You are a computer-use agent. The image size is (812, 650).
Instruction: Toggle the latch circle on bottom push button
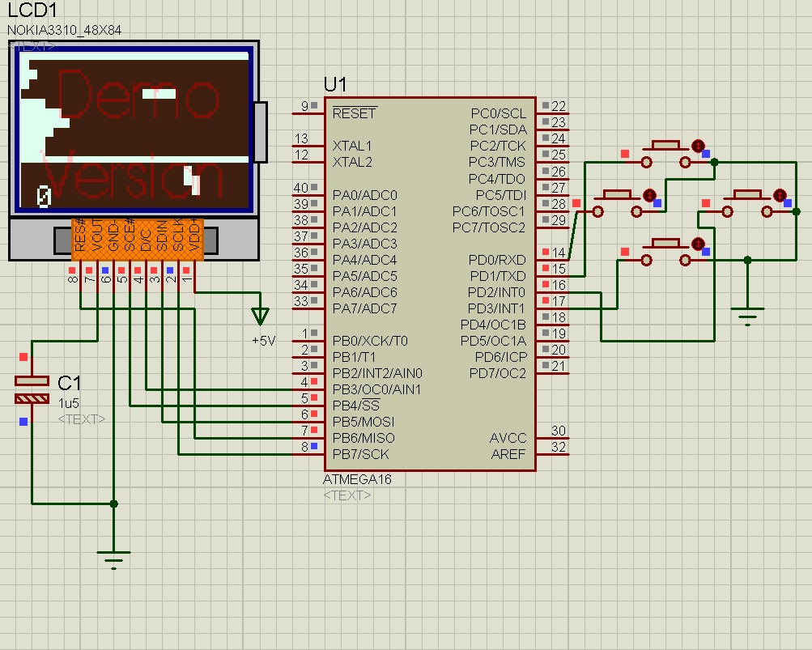[698, 244]
